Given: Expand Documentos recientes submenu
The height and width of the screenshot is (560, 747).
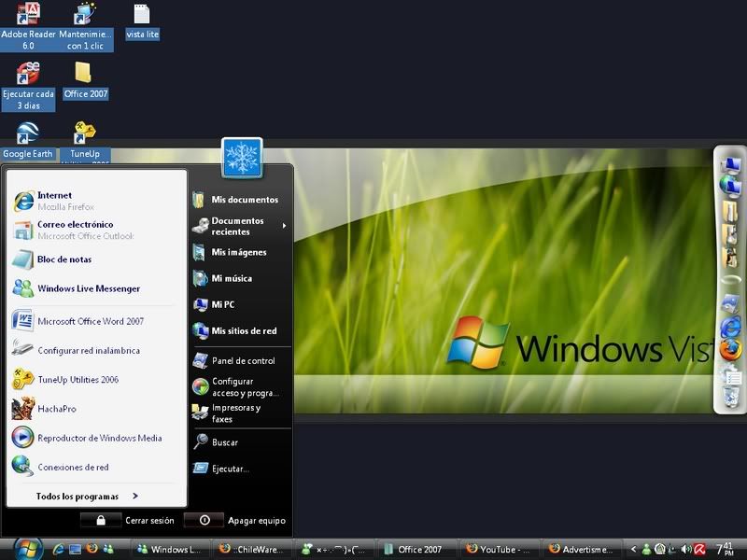Looking at the screenshot, I should point(241,226).
